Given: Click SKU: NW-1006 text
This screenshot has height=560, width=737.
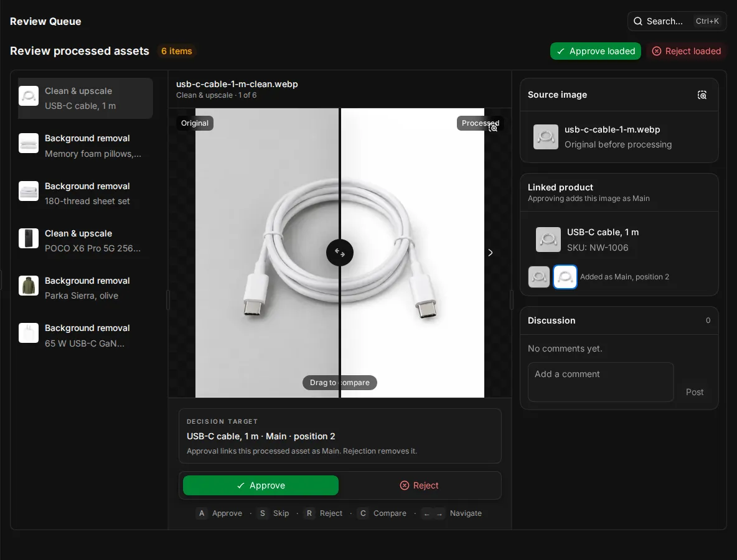Looking at the screenshot, I should click(x=598, y=248).
